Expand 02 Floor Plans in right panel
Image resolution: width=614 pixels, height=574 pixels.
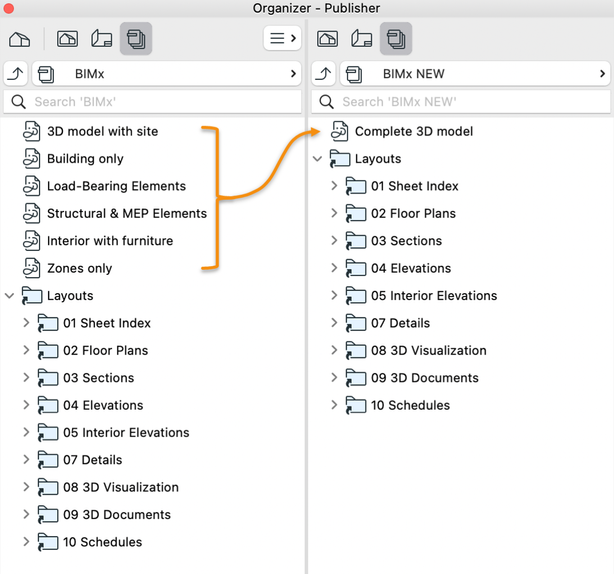tap(334, 213)
